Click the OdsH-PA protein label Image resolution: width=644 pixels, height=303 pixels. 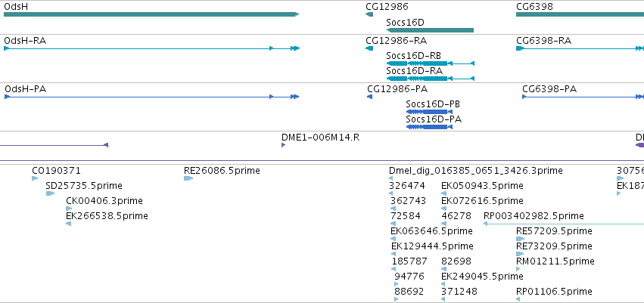[25, 89]
